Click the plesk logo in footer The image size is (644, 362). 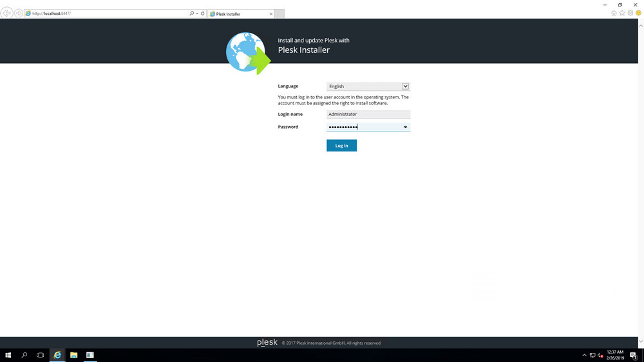267,343
